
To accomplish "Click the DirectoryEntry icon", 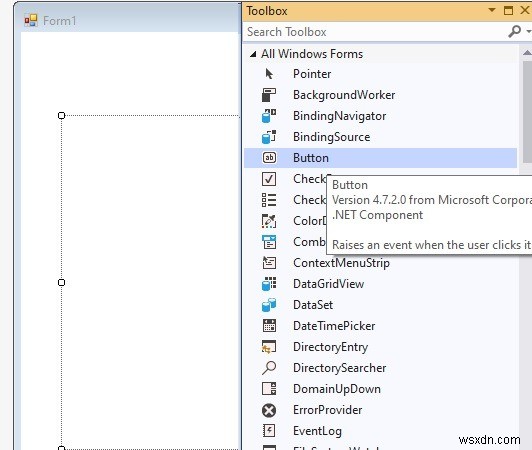I will [x=269, y=347].
